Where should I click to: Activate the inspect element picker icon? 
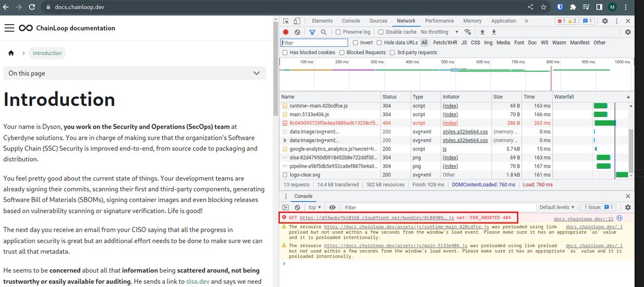point(286,21)
